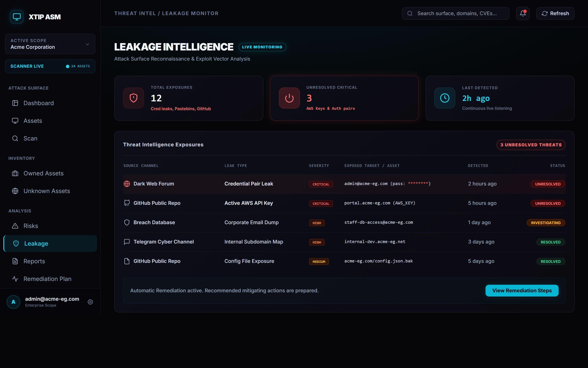
Task: Click the file icon beside Config File Exposure row
Action: [127, 261]
